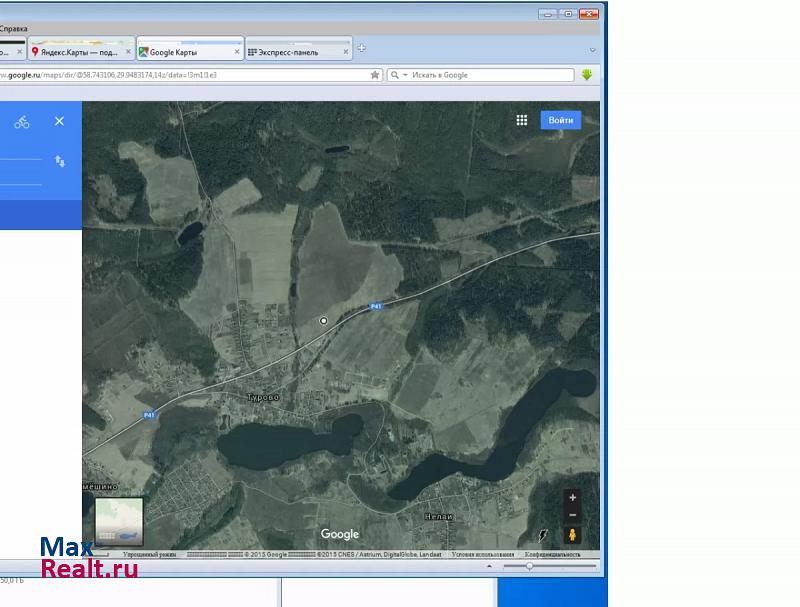800x607 pixels.
Task: Bookmark the page with star icon
Action: click(375, 75)
